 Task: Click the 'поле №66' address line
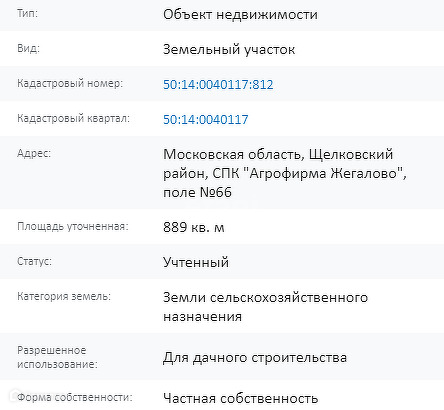click(x=197, y=192)
